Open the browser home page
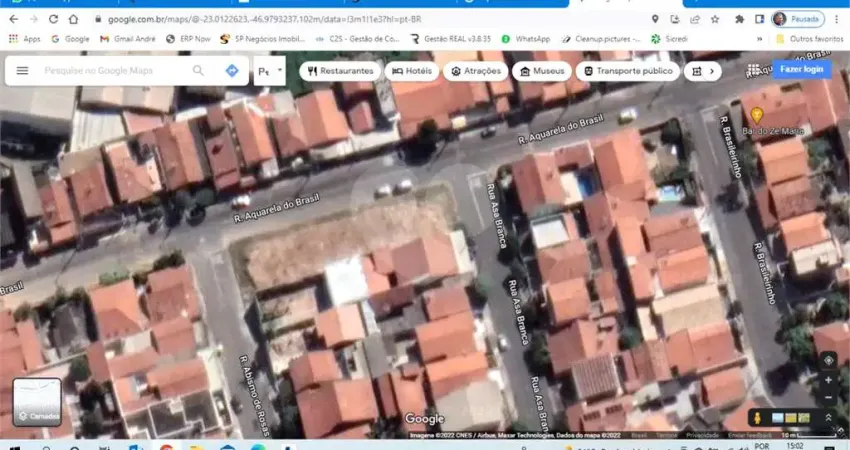This screenshot has width=850, height=450. click(x=73, y=19)
